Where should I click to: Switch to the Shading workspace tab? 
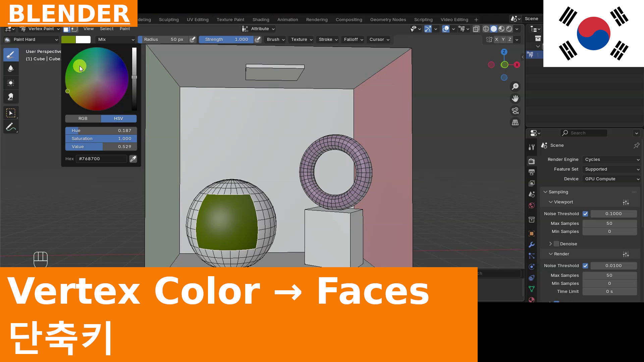(261, 20)
